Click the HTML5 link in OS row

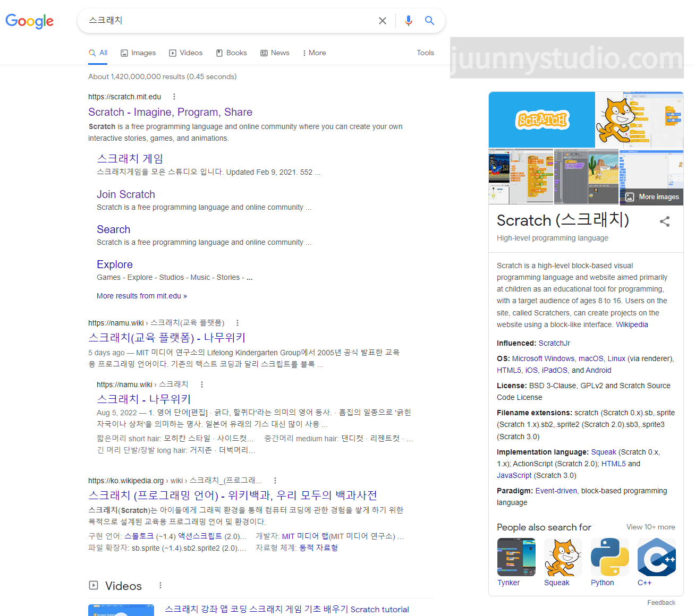tap(509, 371)
